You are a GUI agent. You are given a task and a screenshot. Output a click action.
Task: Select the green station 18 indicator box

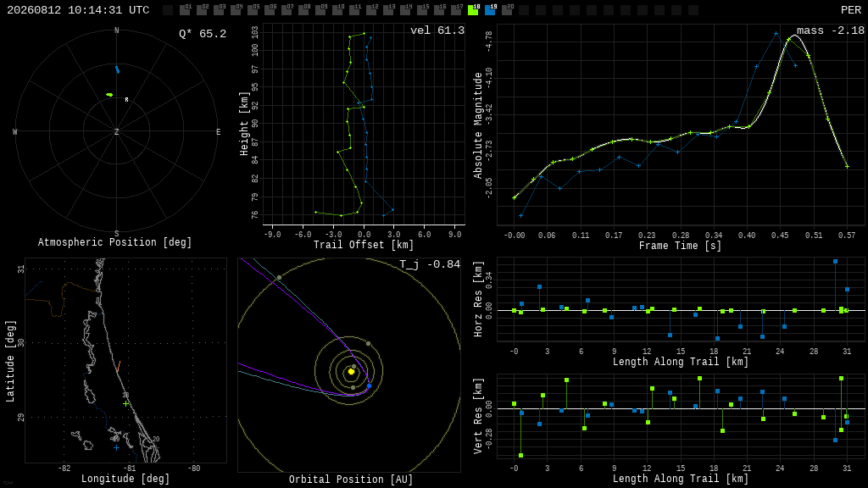(x=473, y=9)
